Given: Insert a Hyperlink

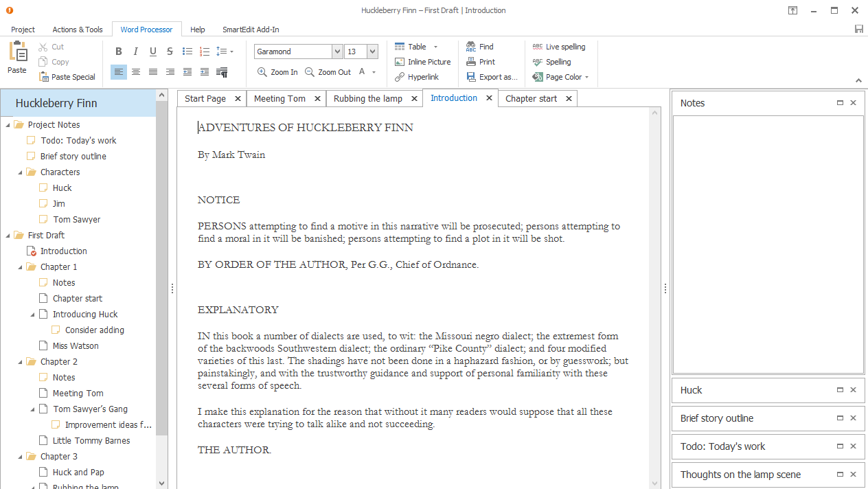Looking at the screenshot, I should (x=419, y=76).
